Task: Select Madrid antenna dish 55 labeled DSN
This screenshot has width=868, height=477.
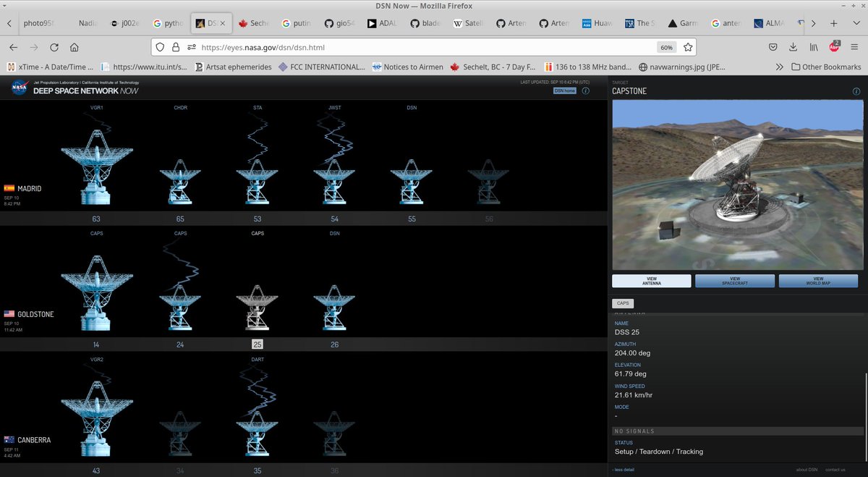Action: coord(412,182)
